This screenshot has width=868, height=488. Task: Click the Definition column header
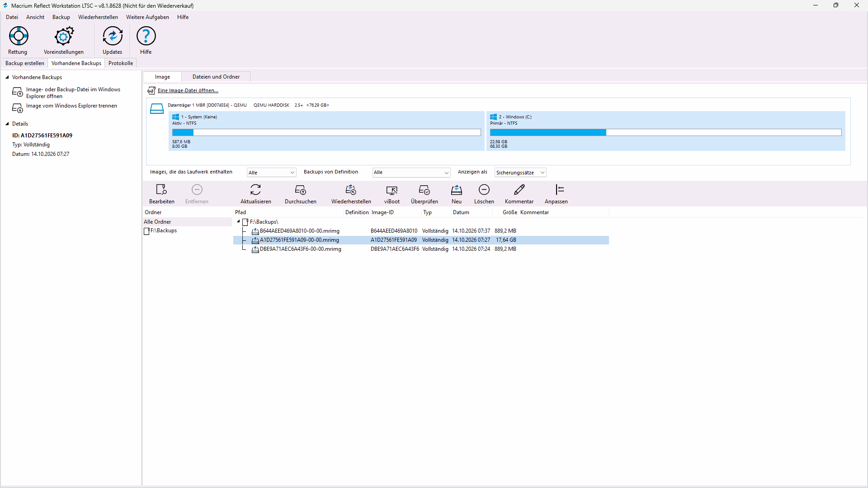point(357,212)
